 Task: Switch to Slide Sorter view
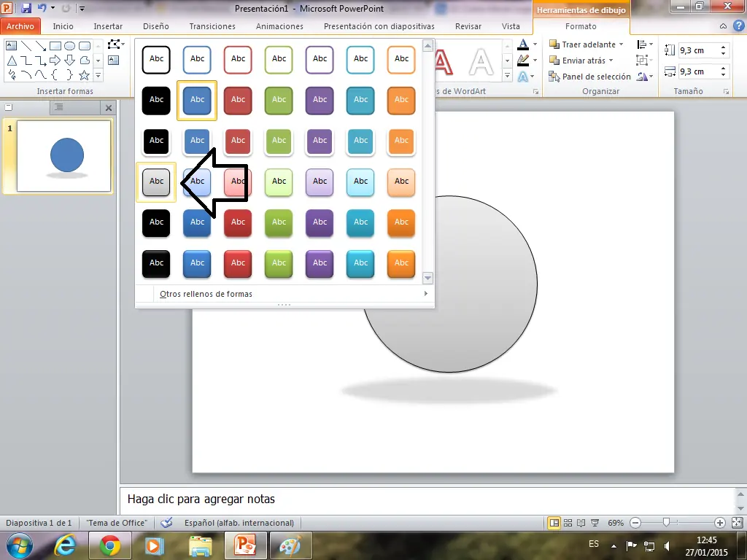[x=568, y=523]
